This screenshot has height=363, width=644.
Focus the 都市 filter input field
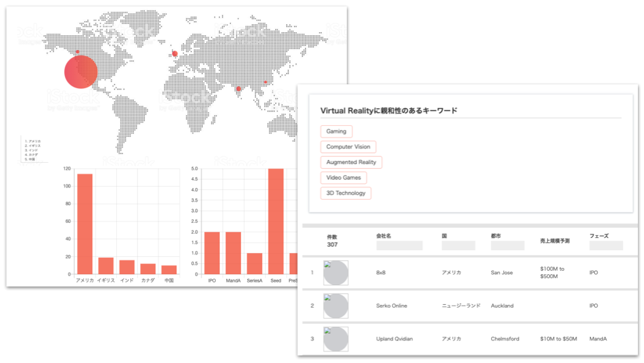(x=507, y=245)
